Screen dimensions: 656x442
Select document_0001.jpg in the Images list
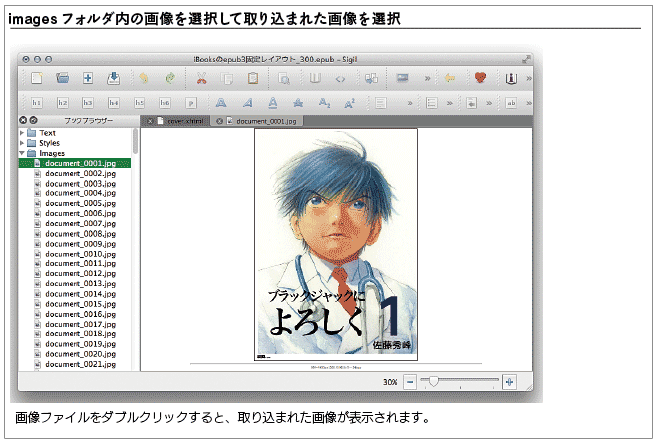coord(74,163)
